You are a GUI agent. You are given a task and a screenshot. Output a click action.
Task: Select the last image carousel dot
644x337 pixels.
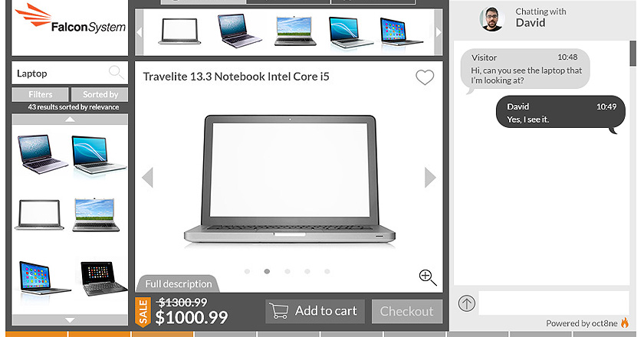tap(327, 271)
